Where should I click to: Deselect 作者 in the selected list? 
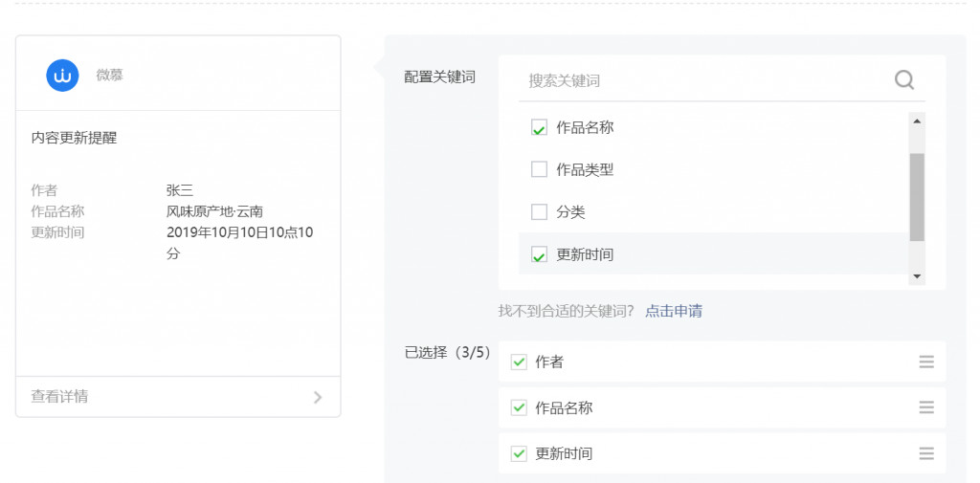tap(519, 362)
